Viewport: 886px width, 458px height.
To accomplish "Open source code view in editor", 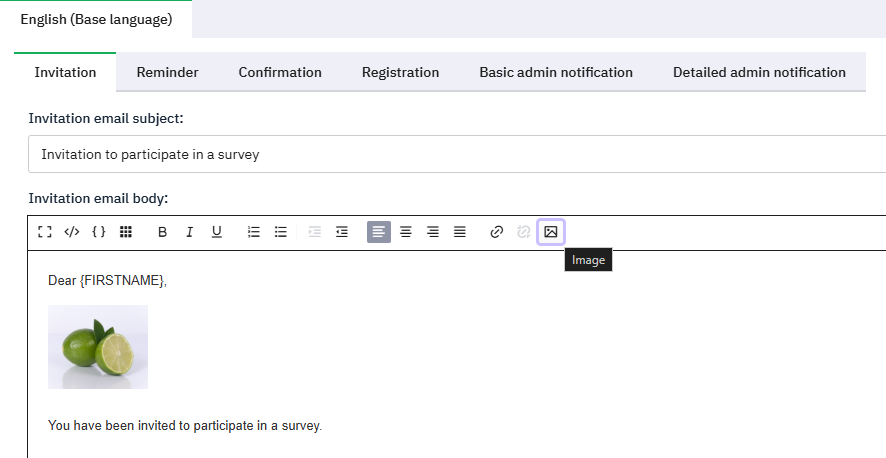I will coord(71,232).
